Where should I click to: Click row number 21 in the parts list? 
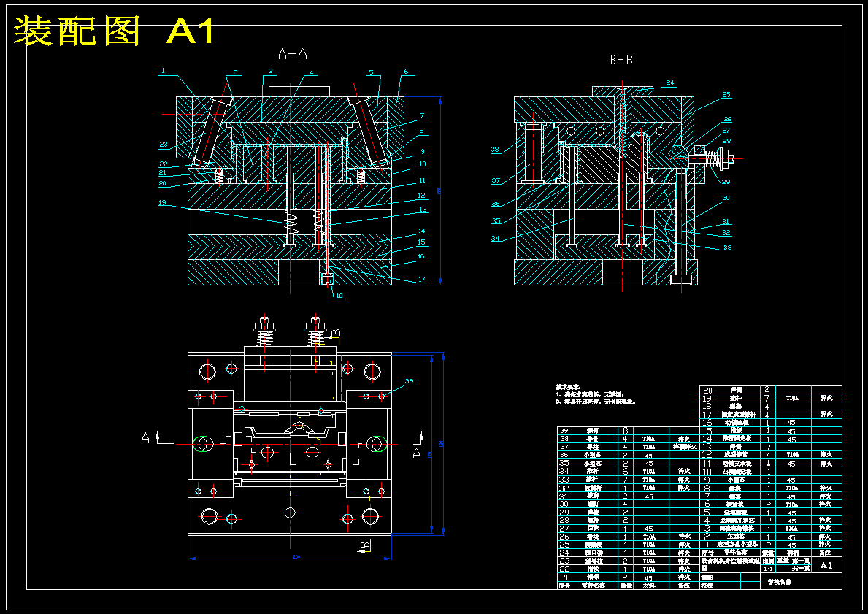(564, 577)
